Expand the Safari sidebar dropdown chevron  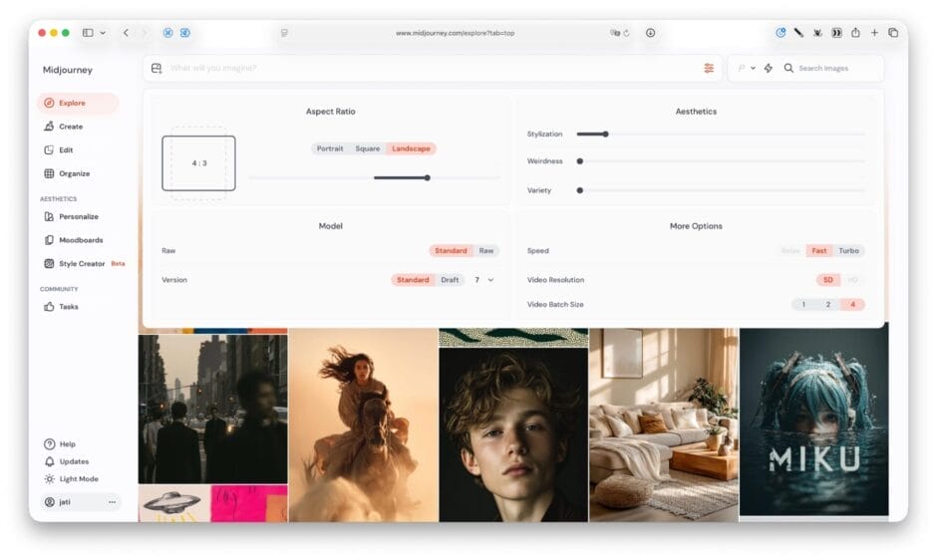pyautogui.click(x=103, y=33)
